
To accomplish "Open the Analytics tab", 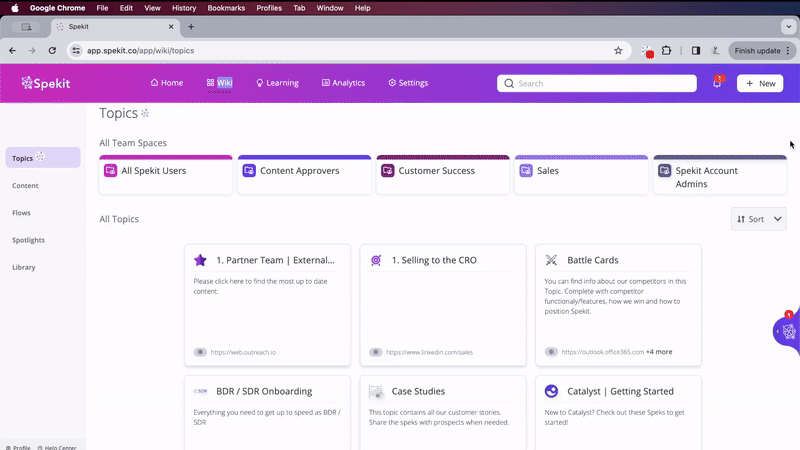I will coord(343,83).
